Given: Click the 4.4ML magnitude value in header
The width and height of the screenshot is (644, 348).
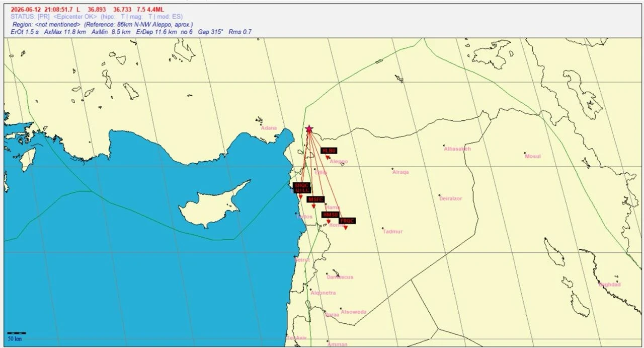Looking at the screenshot, I should (x=155, y=10).
